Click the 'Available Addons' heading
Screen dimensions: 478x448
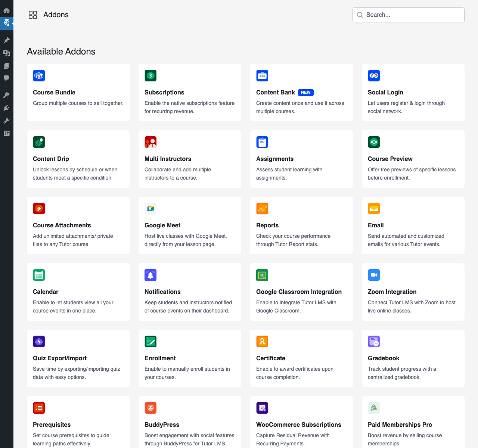point(61,52)
